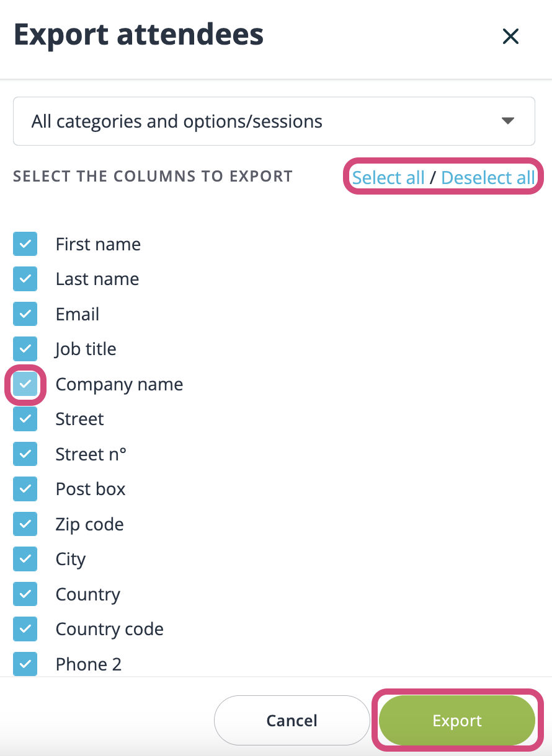Toggle the City column checkbox

pyautogui.click(x=25, y=559)
